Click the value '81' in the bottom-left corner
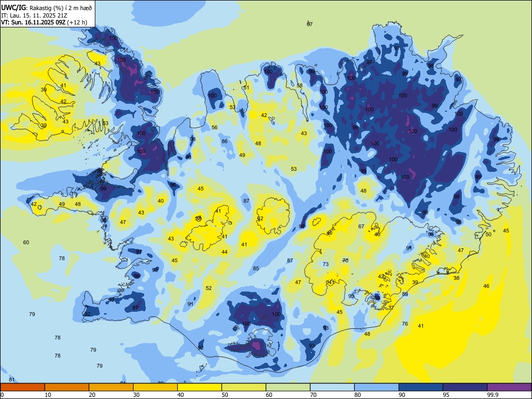Image resolution: width=532 pixels, height=399 pixels. 12,380
